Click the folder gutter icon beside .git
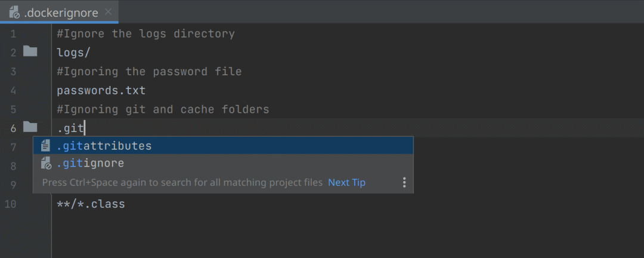 pos(30,127)
